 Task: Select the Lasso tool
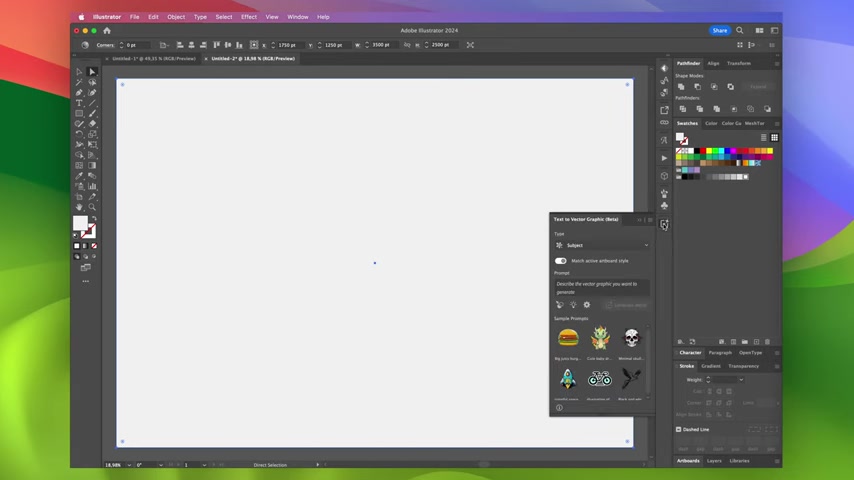pyautogui.click(x=92, y=82)
